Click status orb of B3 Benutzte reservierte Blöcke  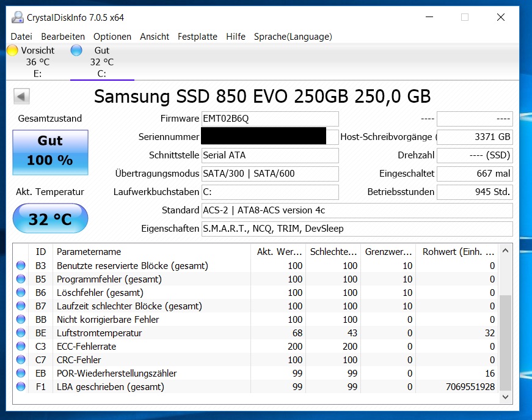point(21,265)
